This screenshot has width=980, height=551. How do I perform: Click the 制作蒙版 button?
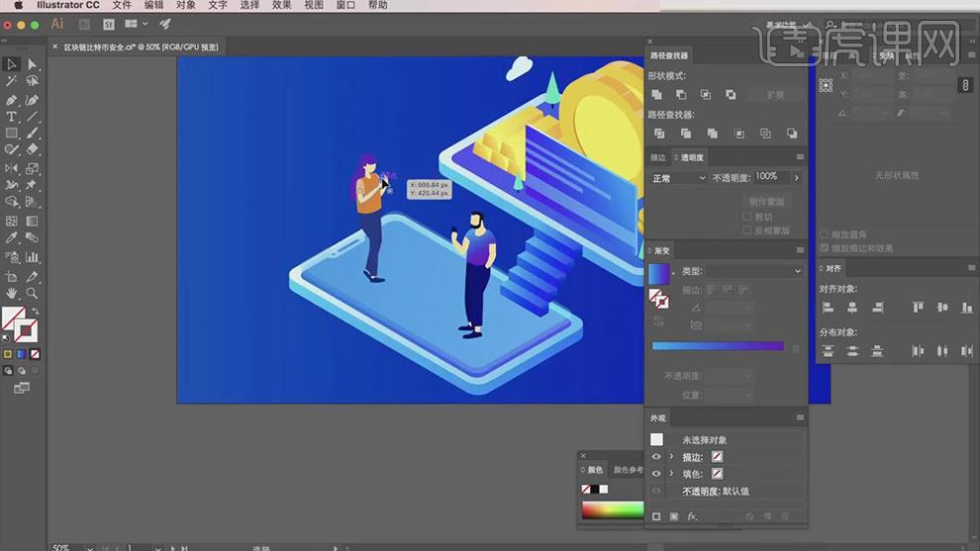point(767,202)
